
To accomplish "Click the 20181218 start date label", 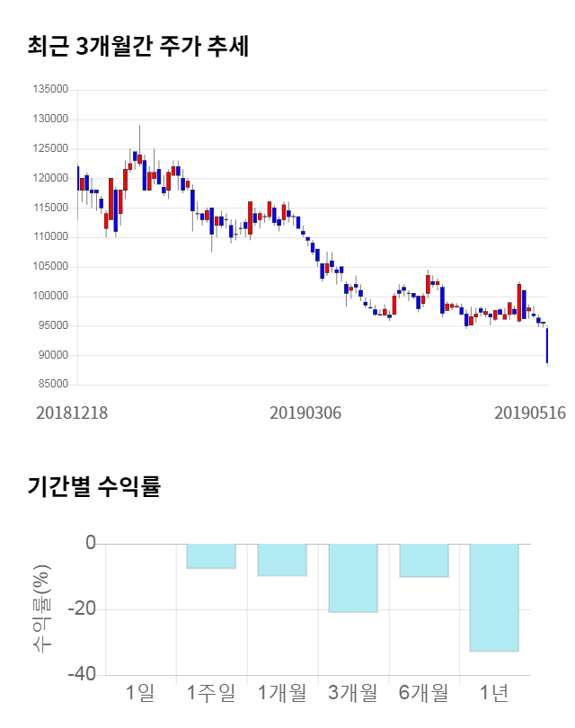I will [x=72, y=413].
